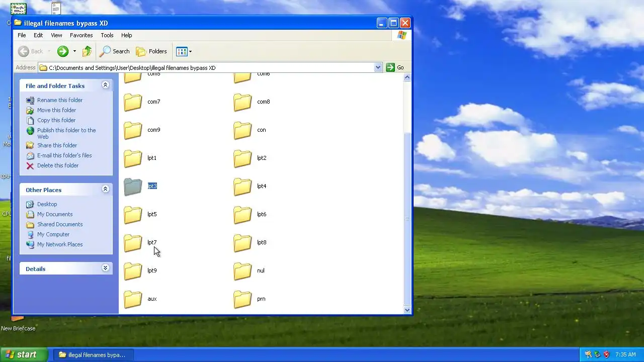The width and height of the screenshot is (644, 362).
Task: Select the con folder icon
Action: (x=243, y=130)
